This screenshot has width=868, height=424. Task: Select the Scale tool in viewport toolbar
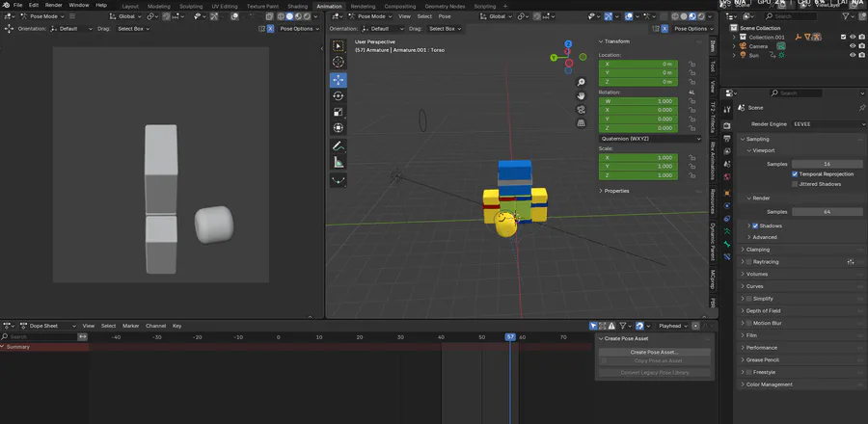pyautogui.click(x=339, y=112)
